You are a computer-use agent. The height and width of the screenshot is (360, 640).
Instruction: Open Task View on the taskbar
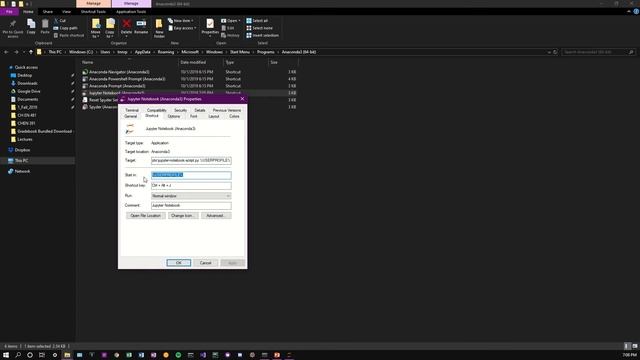coord(42,355)
